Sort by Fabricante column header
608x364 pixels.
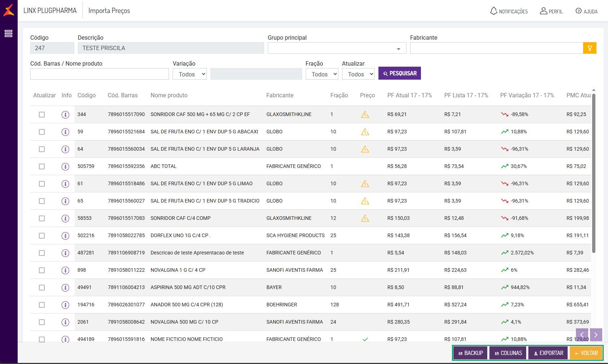point(280,95)
